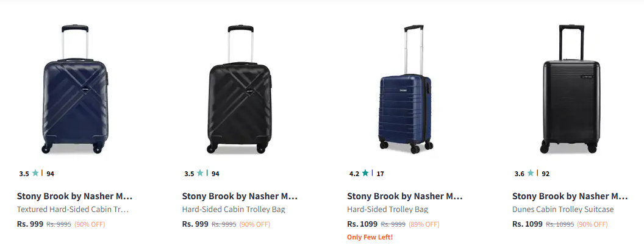Open the navy textured cabin trolley image
This screenshot has width=644, height=248.
click(74, 90)
